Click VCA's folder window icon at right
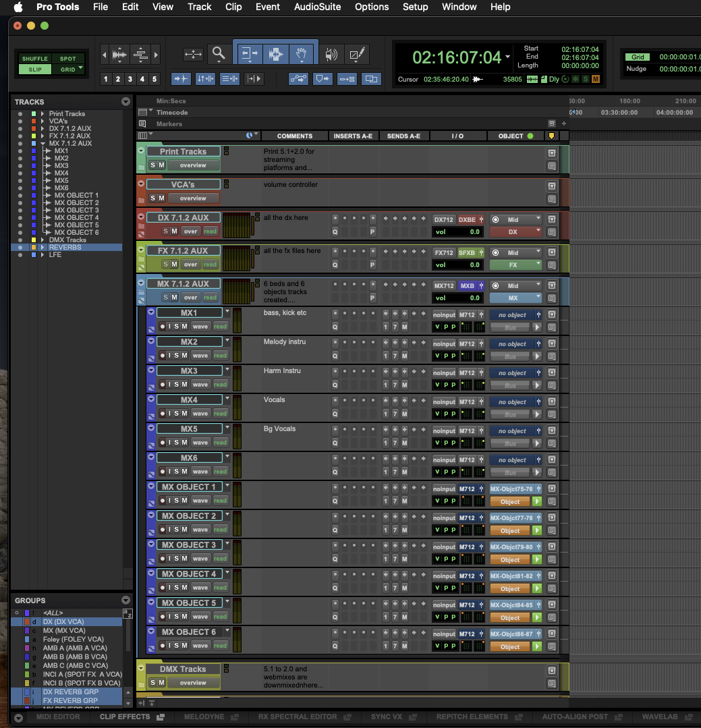This screenshot has height=728, width=701. pos(552,186)
